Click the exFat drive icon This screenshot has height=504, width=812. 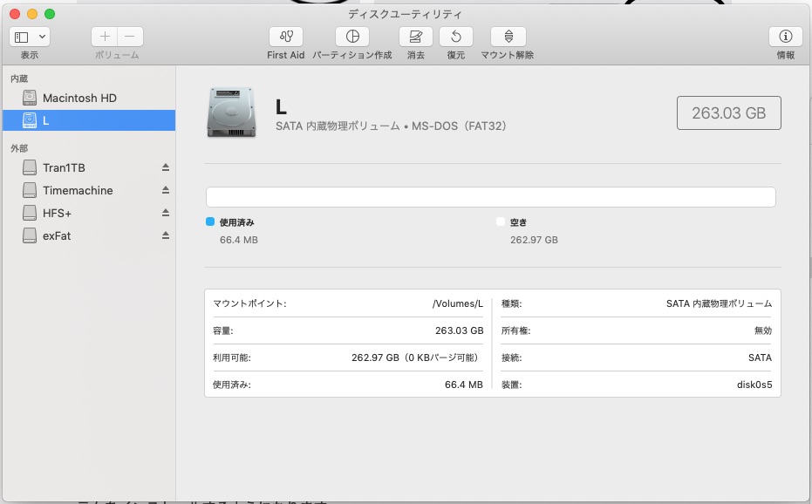pos(30,235)
